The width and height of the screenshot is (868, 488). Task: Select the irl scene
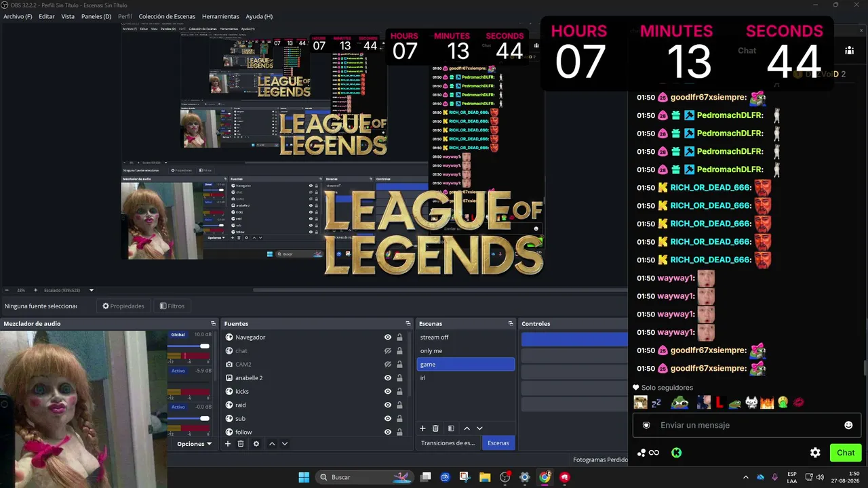[465, 378]
